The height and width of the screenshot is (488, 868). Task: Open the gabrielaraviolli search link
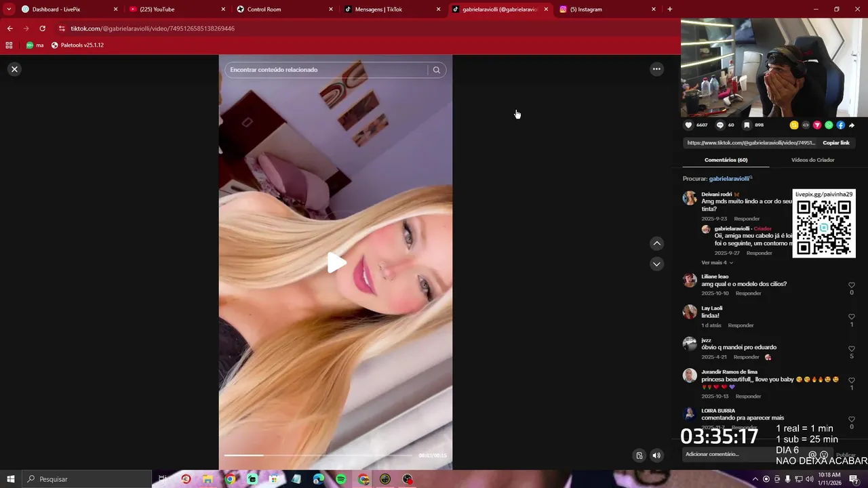(730, 179)
